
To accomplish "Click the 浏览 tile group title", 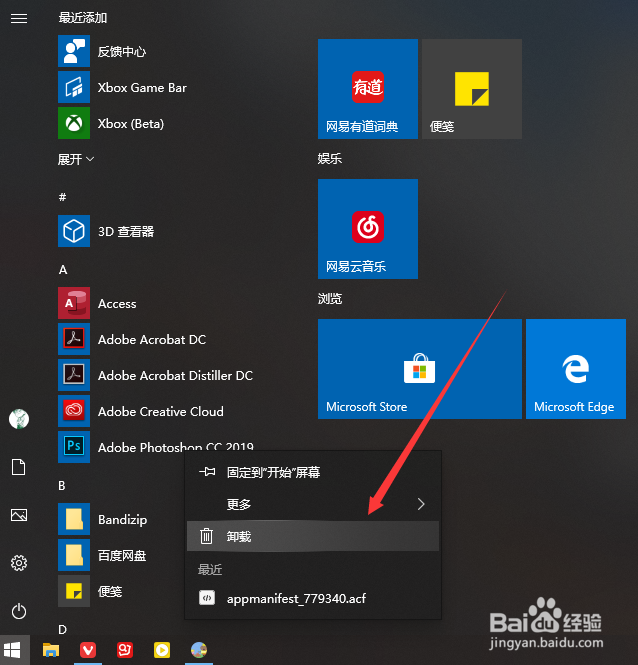I will pos(330,299).
